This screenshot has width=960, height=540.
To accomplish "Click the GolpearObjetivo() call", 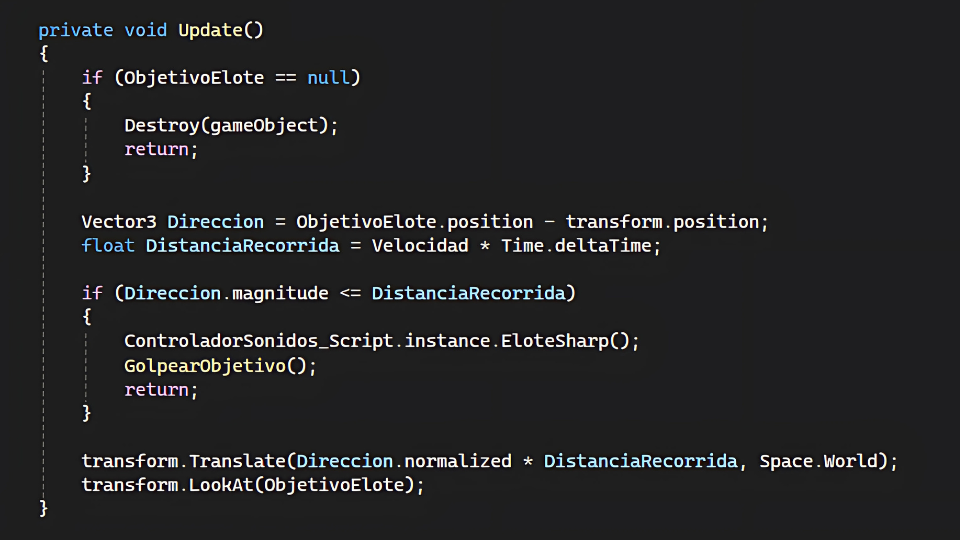I will pos(216,366).
